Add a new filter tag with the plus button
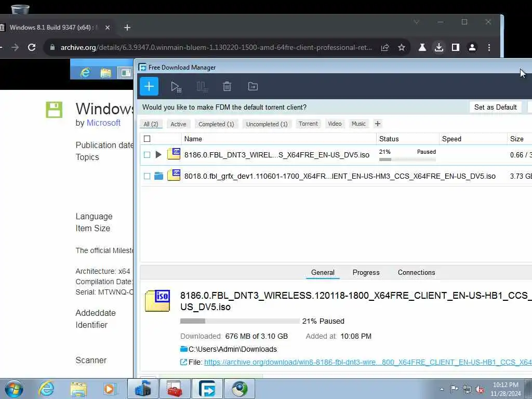Viewport: 532px width, 399px height. point(378,124)
